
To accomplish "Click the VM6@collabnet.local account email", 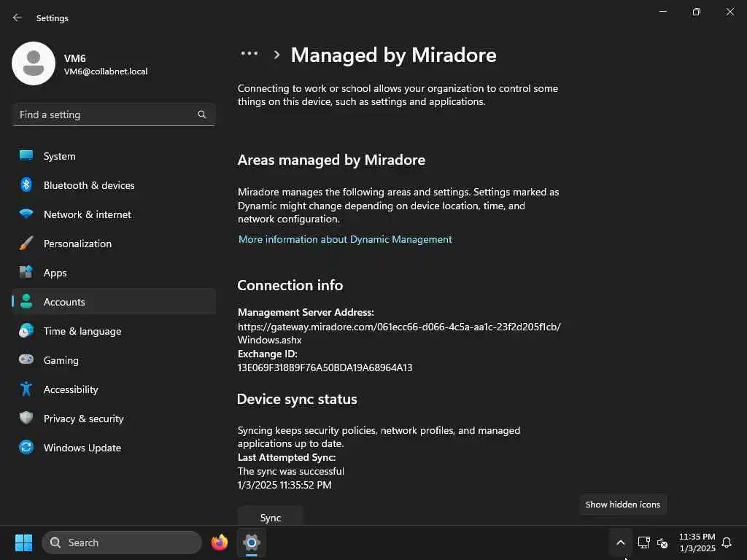I will [106, 71].
